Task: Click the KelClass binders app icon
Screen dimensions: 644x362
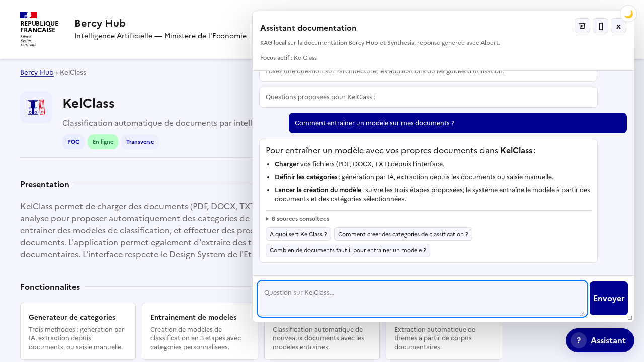Action: click(36, 107)
